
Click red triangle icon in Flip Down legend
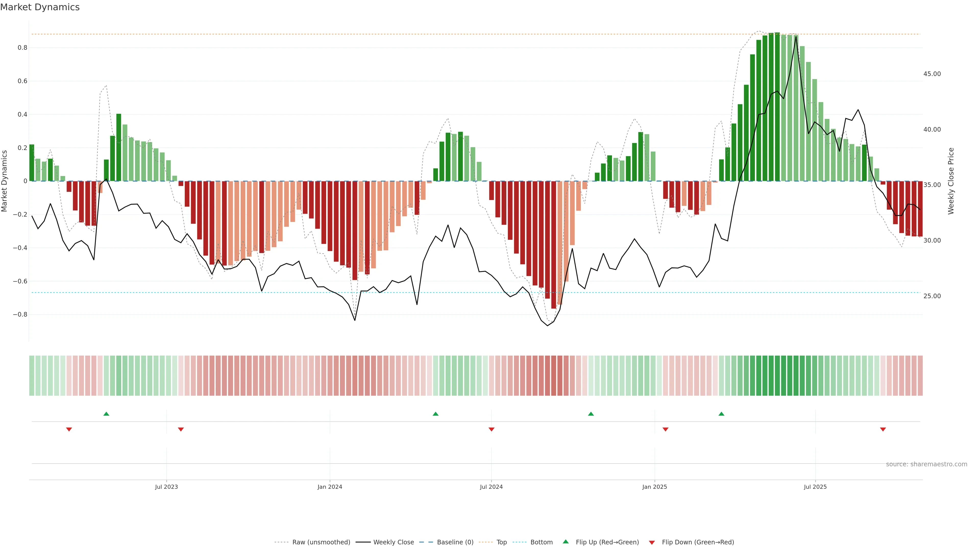[x=652, y=542]
